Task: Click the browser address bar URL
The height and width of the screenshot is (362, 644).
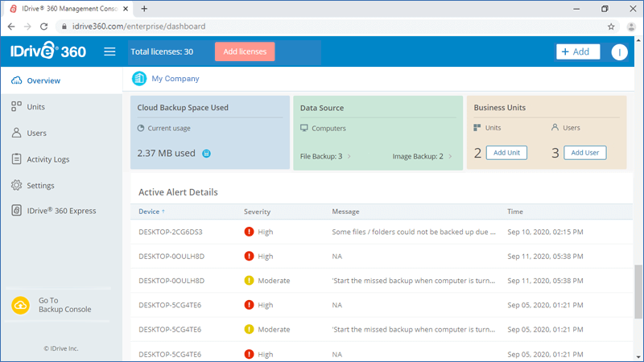Action: click(138, 27)
